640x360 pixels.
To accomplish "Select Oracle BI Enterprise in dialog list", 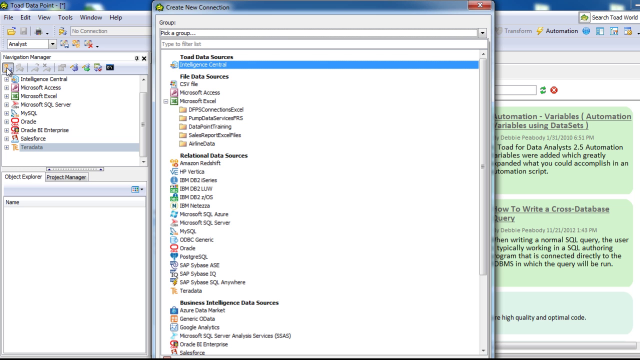I will (204, 344).
